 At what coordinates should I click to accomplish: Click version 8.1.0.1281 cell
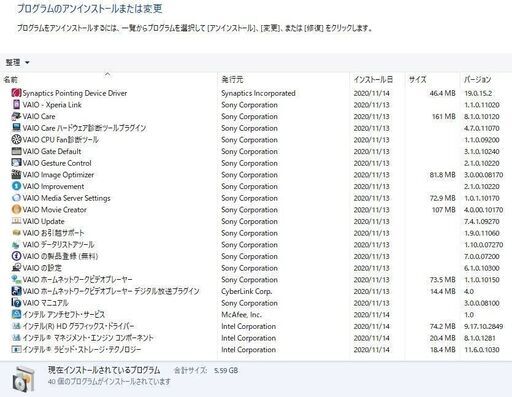click(480, 338)
